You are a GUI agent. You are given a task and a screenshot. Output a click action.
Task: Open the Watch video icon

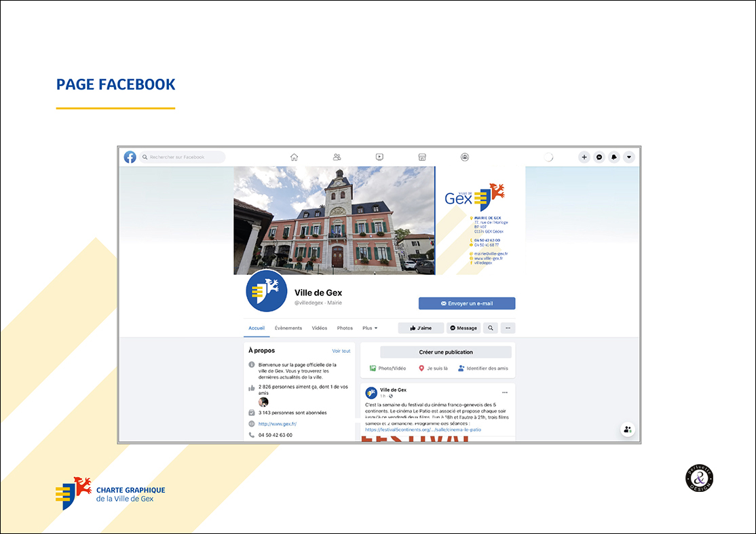[379, 157]
